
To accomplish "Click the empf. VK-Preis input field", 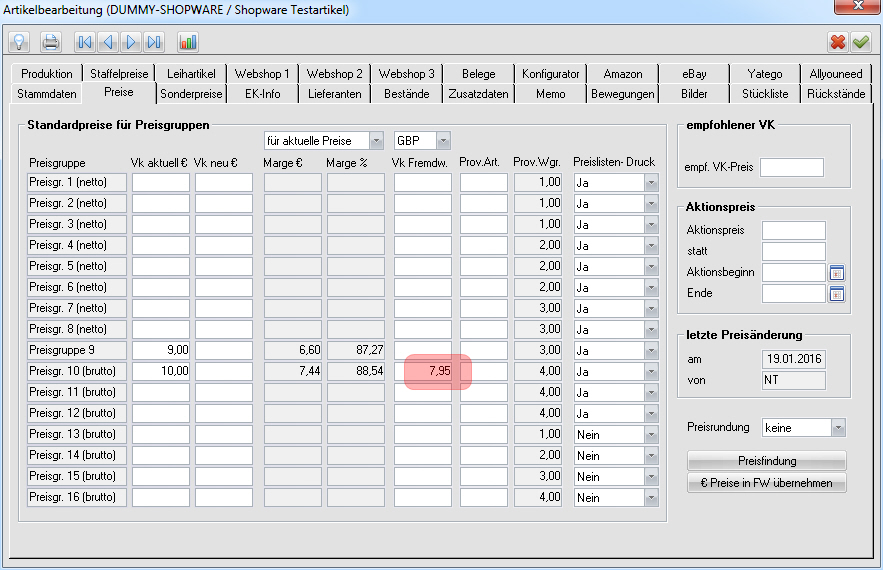I will pos(792,167).
